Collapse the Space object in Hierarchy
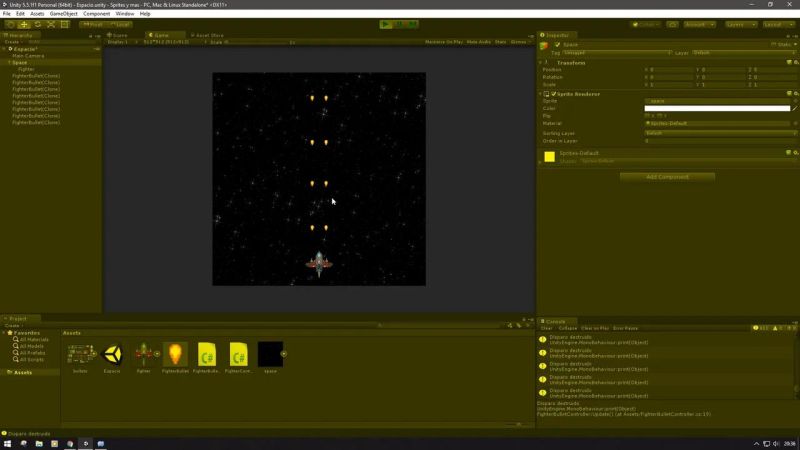 click(x=9, y=62)
